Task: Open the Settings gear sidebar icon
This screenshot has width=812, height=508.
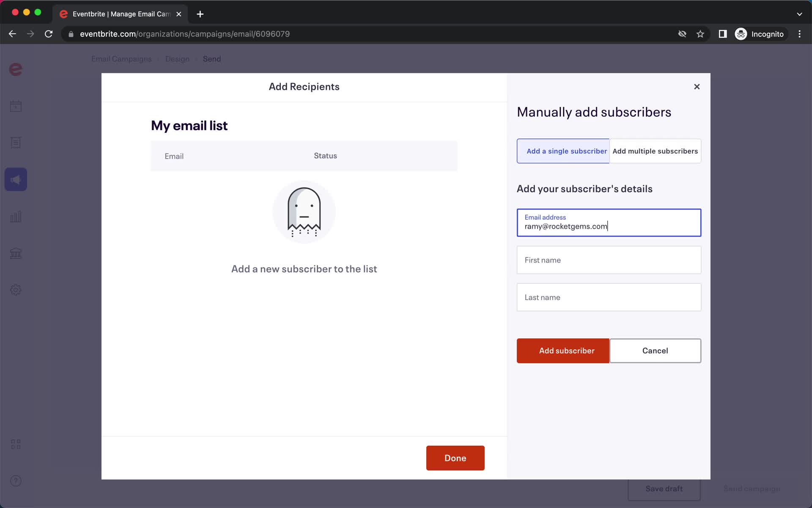Action: 16,290
